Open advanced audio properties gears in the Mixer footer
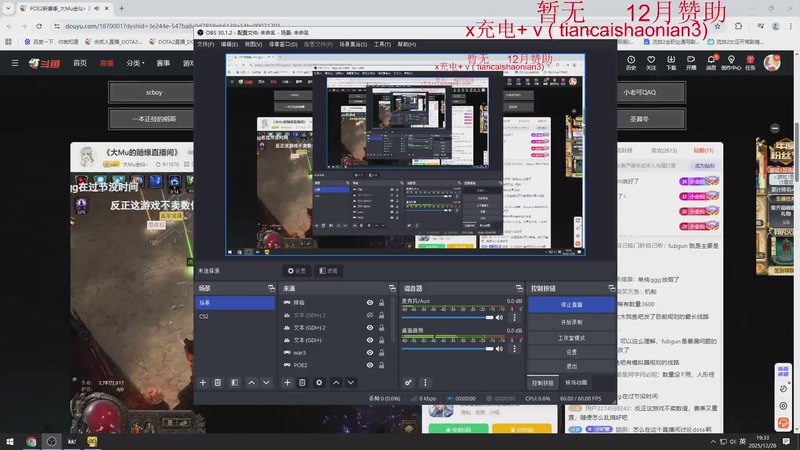Image resolution: width=800 pixels, height=450 pixels. [x=408, y=383]
